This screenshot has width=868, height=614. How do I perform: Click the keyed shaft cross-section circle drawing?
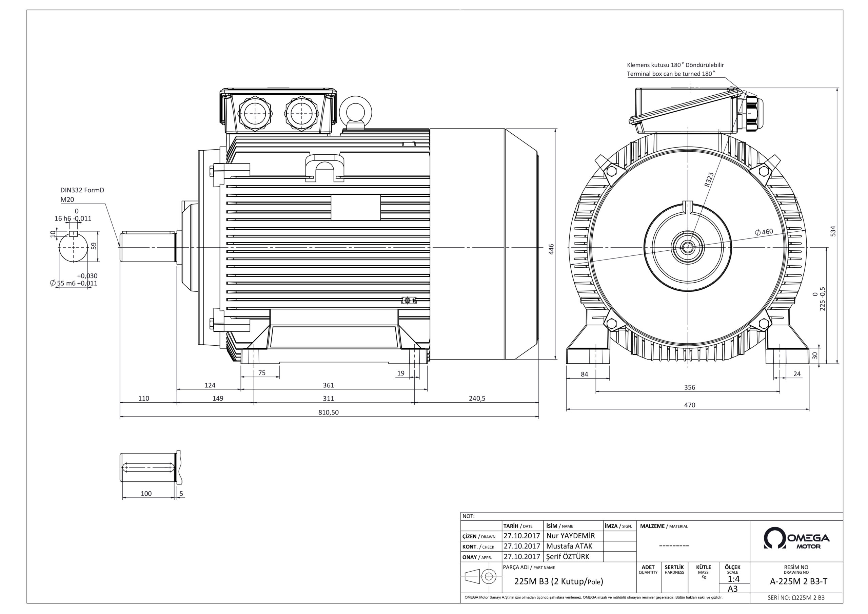[74, 247]
